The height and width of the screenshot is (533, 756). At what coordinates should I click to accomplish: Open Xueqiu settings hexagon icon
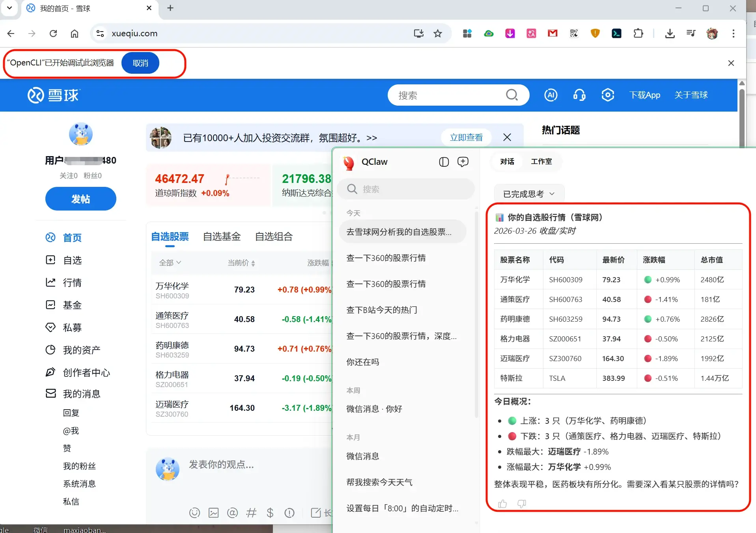click(608, 95)
